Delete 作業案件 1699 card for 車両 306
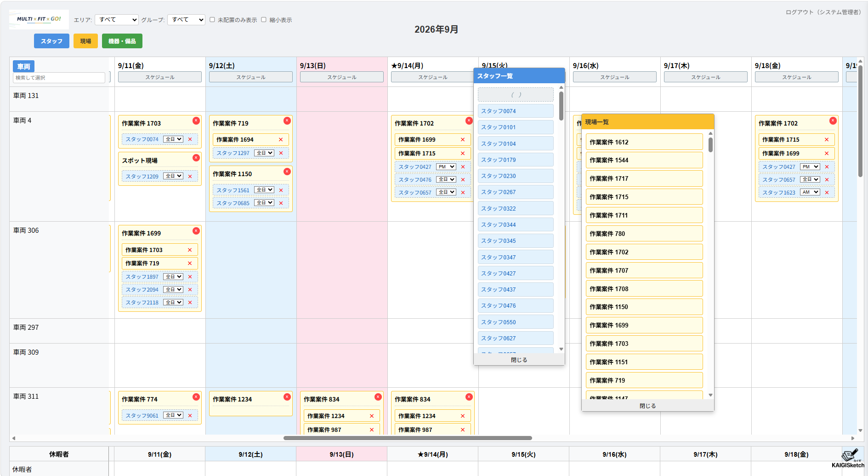The width and height of the screenshot is (868, 476). (196, 231)
